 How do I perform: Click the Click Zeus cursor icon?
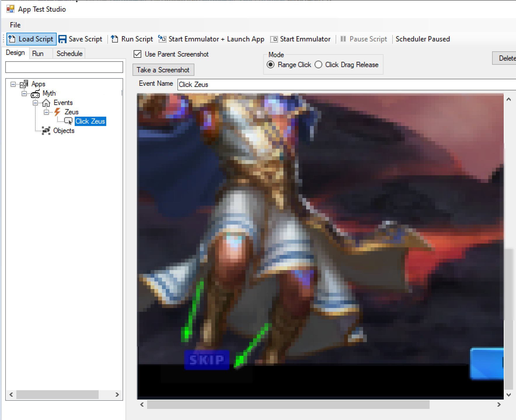69,121
